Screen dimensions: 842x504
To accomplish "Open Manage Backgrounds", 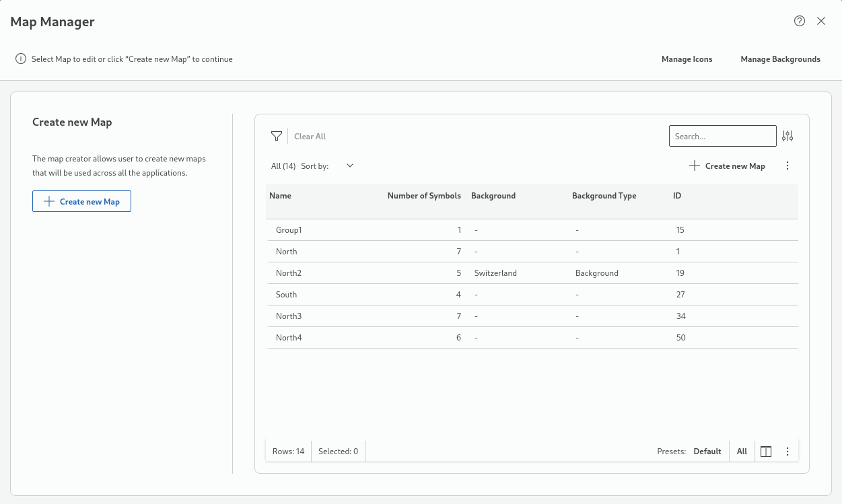I will coord(780,59).
